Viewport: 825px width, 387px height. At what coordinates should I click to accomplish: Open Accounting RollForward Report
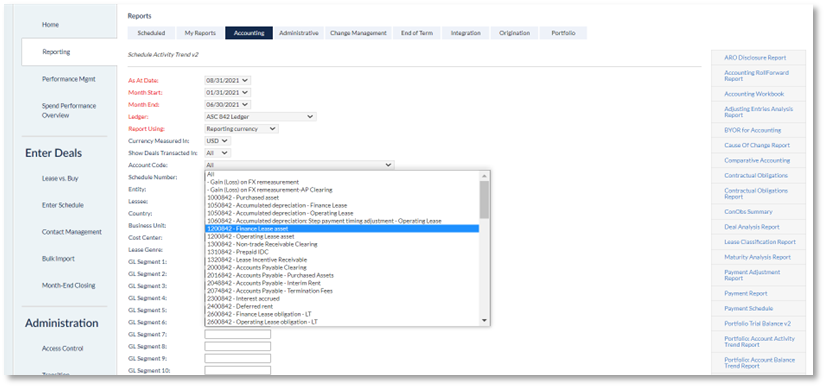pos(756,76)
